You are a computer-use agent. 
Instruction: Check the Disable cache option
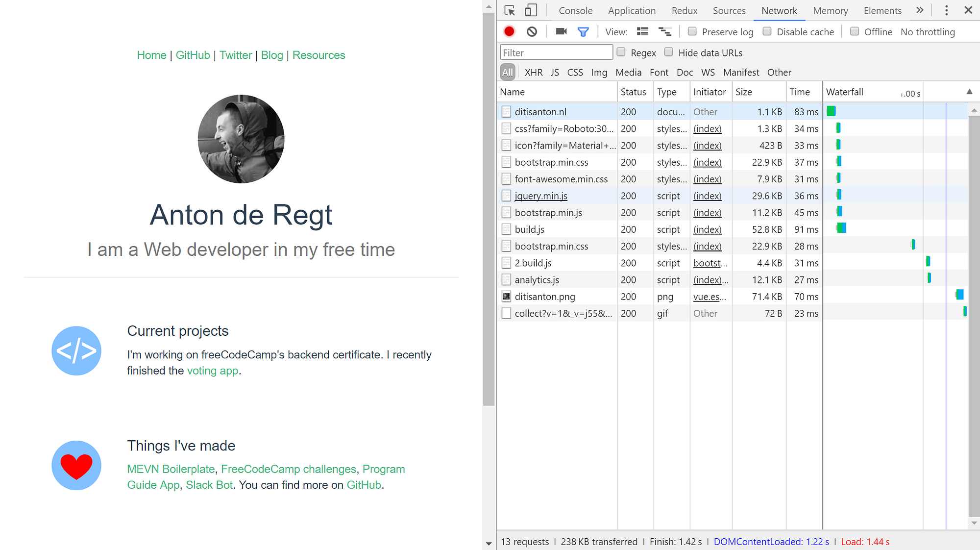767,31
